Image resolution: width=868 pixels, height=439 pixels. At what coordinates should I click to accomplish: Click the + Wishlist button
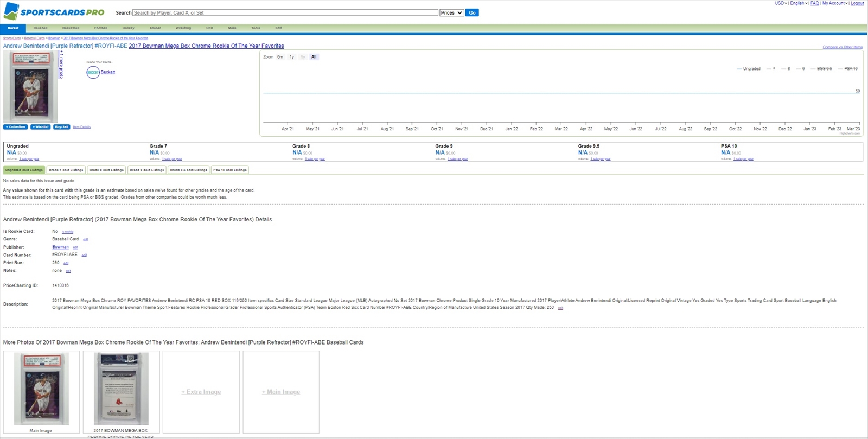point(40,127)
